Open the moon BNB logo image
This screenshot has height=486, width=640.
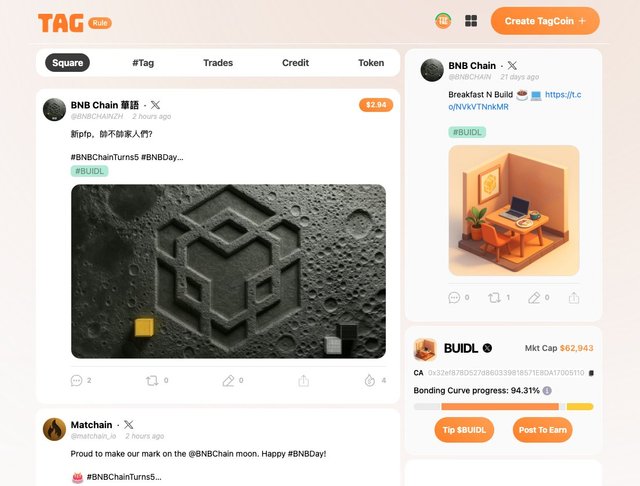[x=228, y=271]
